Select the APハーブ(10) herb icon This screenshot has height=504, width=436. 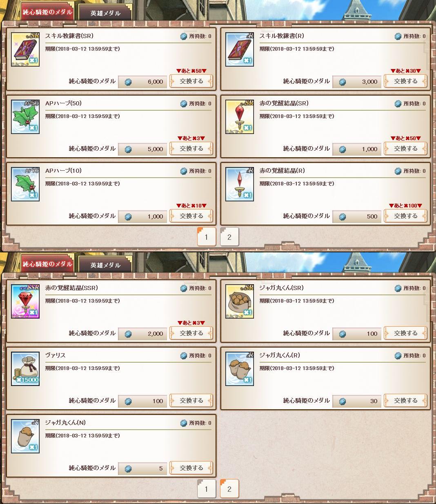click(x=25, y=184)
